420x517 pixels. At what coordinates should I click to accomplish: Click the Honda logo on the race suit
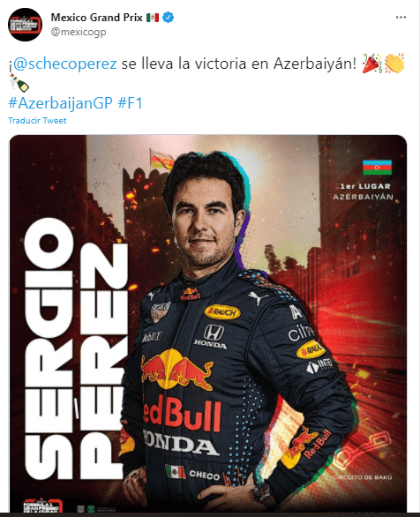(x=211, y=336)
